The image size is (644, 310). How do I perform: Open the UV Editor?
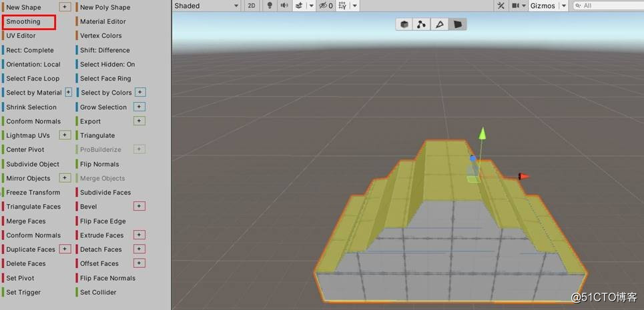pyautogui.click(x=21, y=36)
